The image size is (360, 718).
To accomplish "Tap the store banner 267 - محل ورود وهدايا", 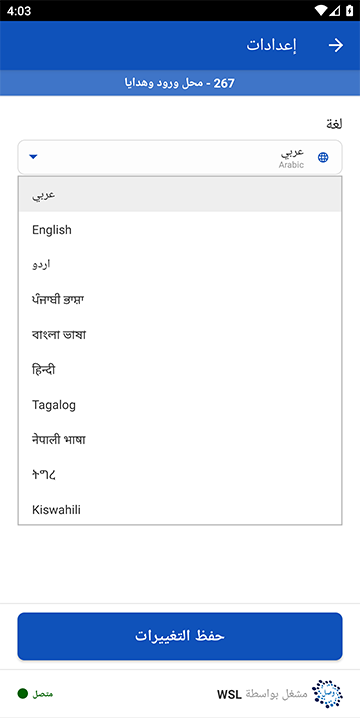I will [x=180, y=83].
